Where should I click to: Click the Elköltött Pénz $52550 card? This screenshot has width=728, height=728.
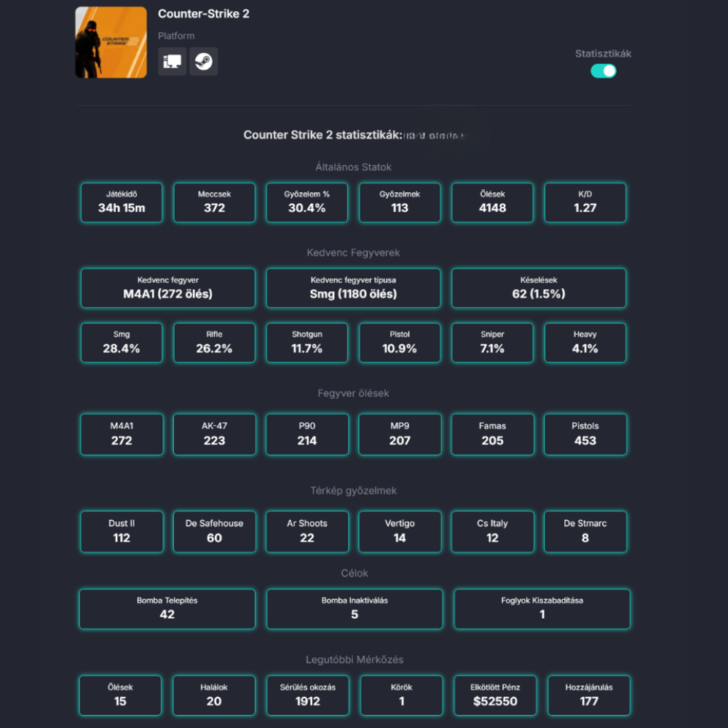(495, 695)
